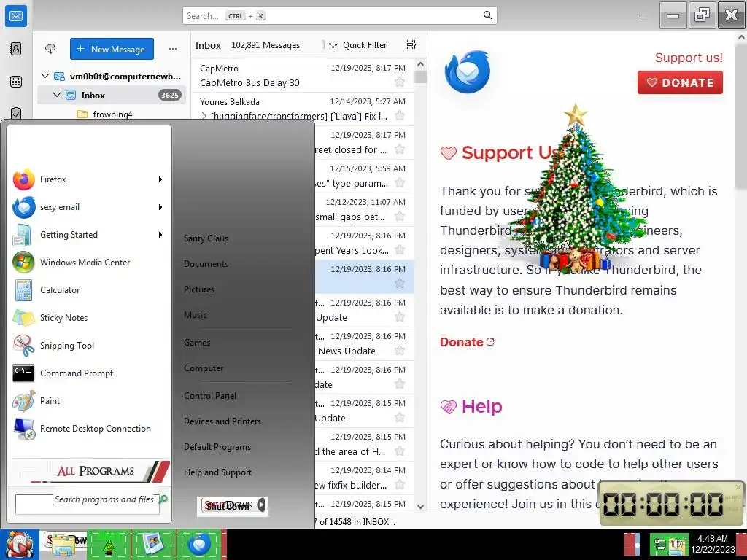Expand the Getting Started jump list arrow

click(x=160, y=234)
